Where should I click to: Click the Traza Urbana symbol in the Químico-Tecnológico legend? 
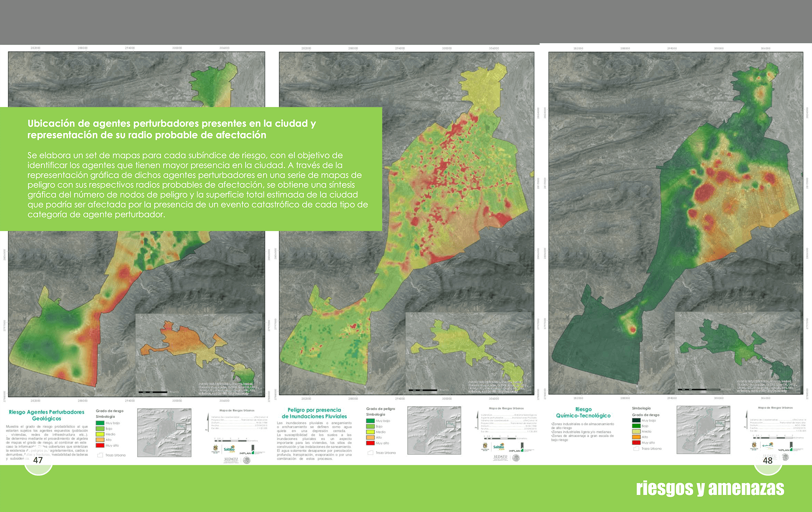[x=636, y=448]
